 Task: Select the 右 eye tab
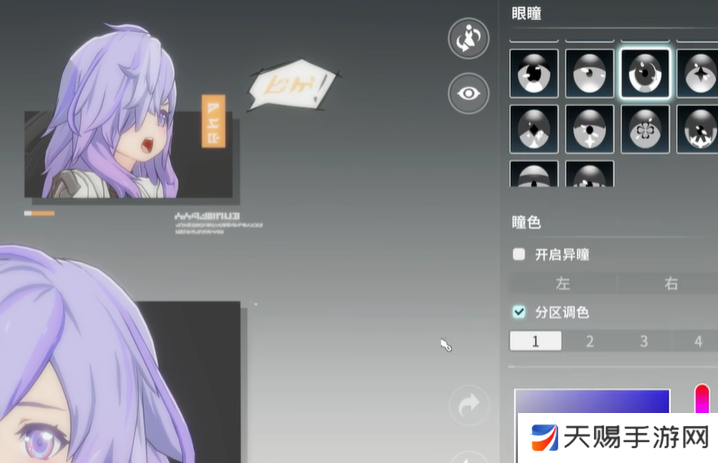pyautogui.click(x=669, y=283)
